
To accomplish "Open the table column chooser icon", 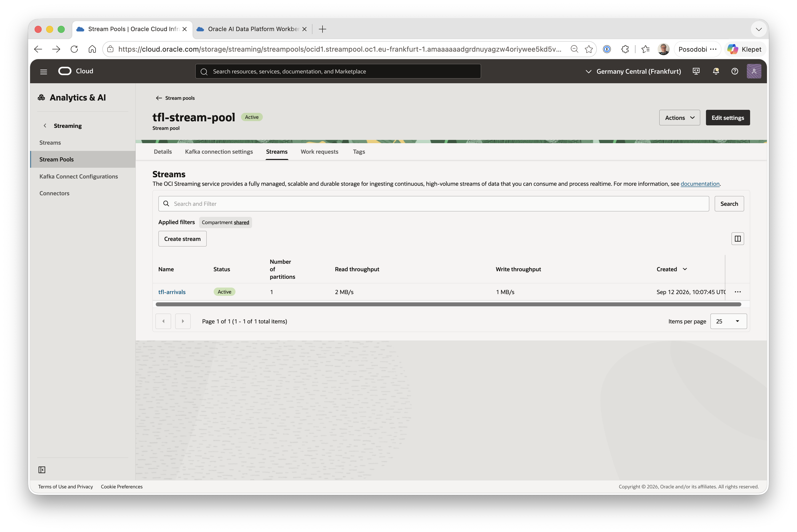I will point(737,238).
